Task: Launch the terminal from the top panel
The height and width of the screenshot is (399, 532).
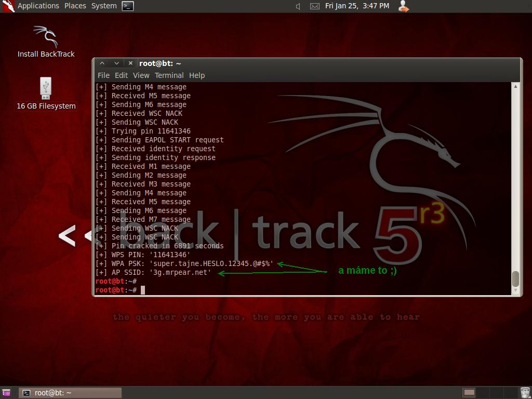Action: click(x=128, y=6)
